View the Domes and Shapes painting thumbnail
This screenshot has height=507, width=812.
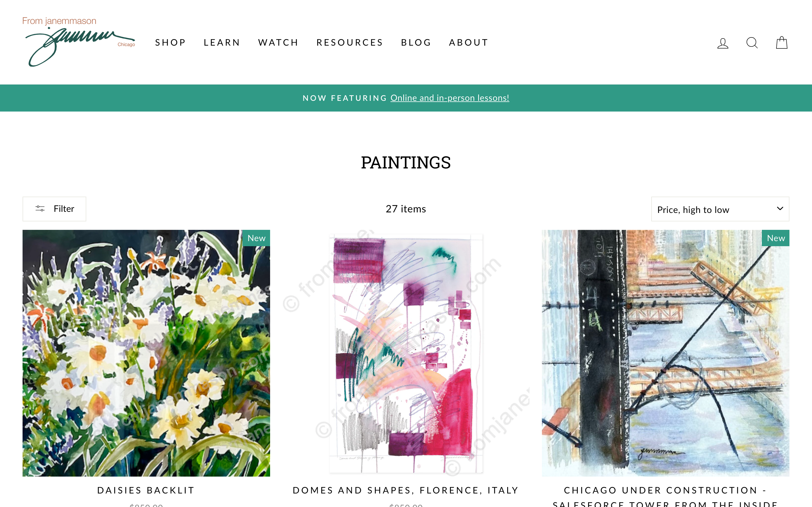406,353
